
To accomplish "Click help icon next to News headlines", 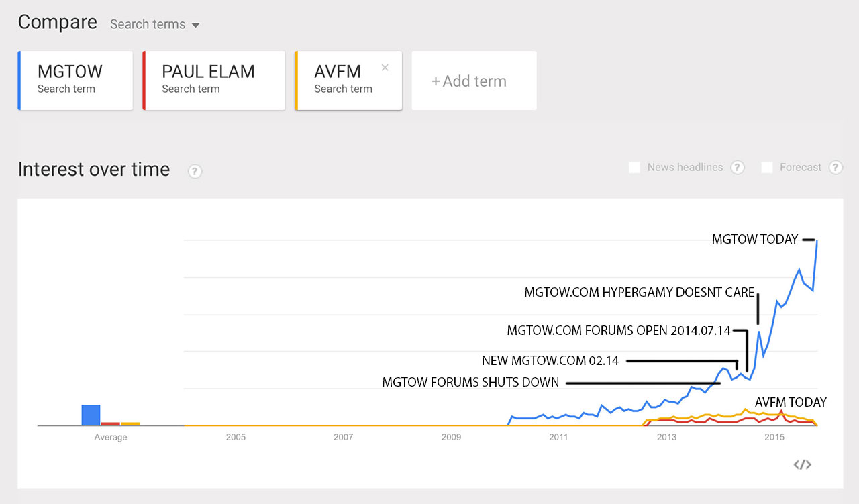I will coord(738,168).
